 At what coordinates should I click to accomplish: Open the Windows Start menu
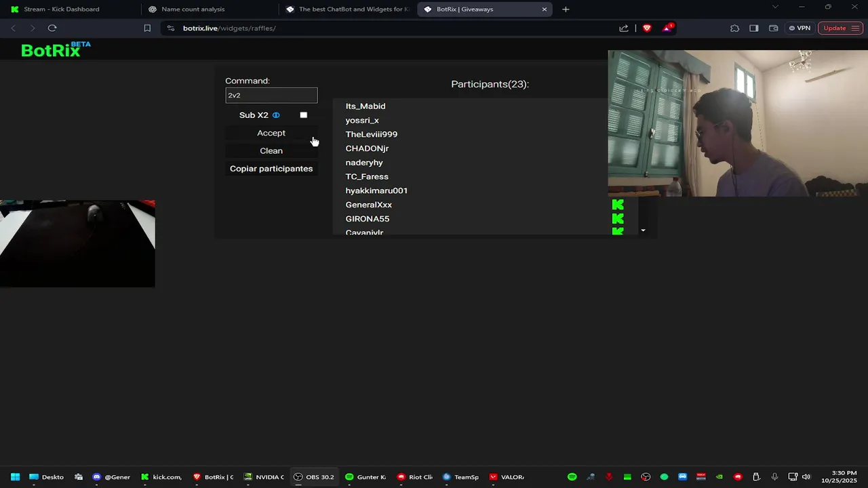[x=15, y=477]
